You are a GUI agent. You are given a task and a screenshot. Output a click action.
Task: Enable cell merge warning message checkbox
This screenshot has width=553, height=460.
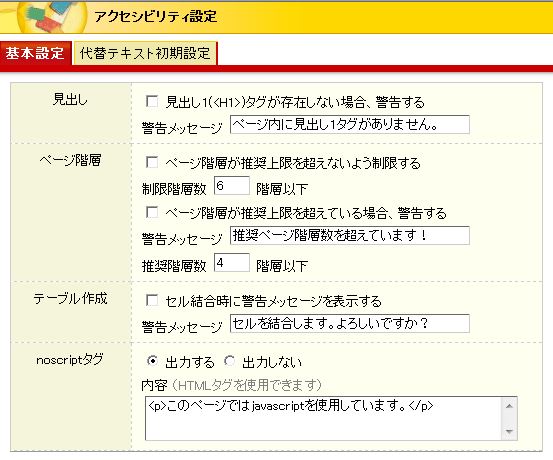(x=152, y=301)
